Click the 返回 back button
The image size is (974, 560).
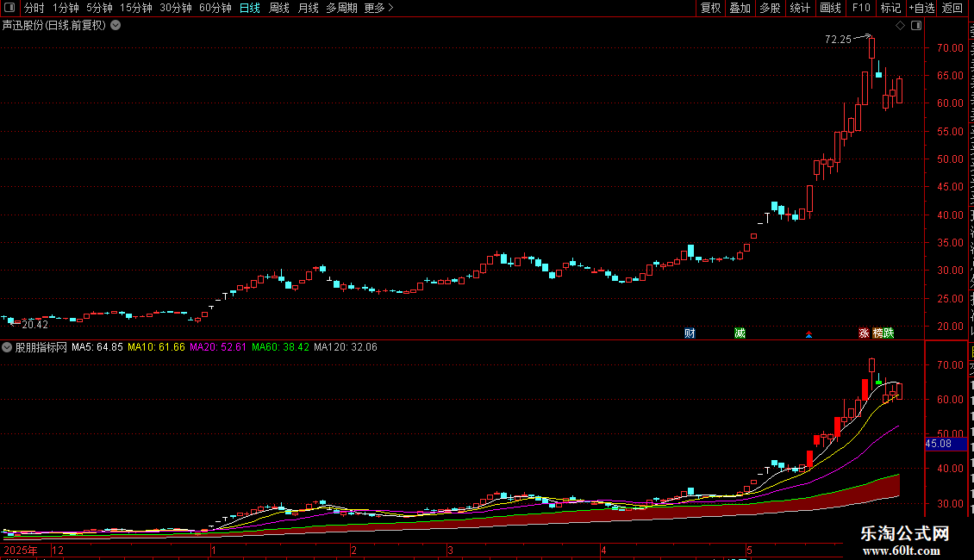click(952, 8)
